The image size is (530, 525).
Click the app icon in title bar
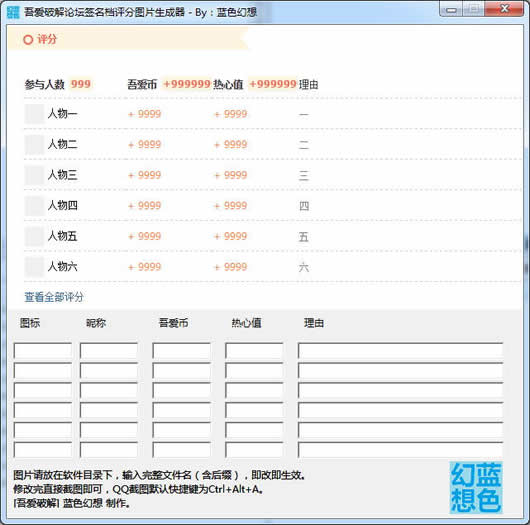click(13, 13)
